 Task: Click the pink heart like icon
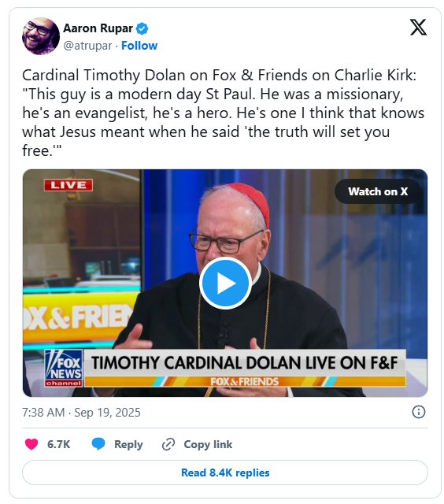point(31,444)
